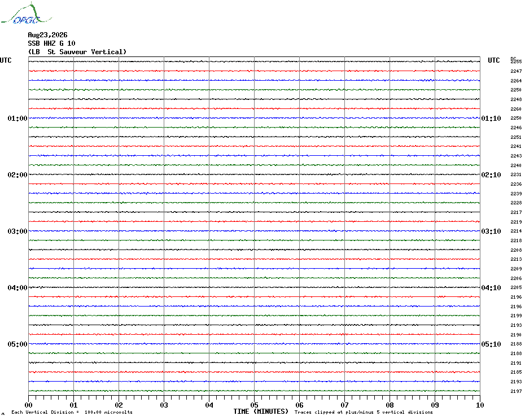525x420 pixels.
Task: Click the 04:00 time label
Action: pyautogui.click(x=17, y=288)
